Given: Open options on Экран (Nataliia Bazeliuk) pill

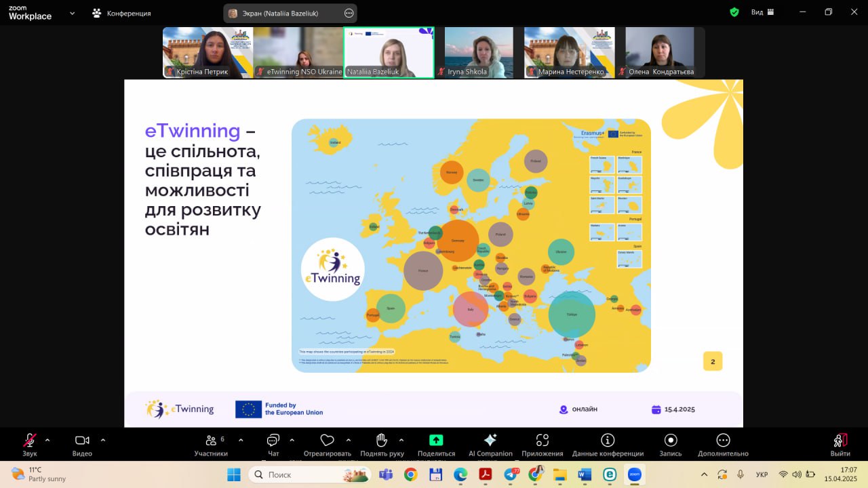Looking at the screenshot, I should (x=349, y=13).
